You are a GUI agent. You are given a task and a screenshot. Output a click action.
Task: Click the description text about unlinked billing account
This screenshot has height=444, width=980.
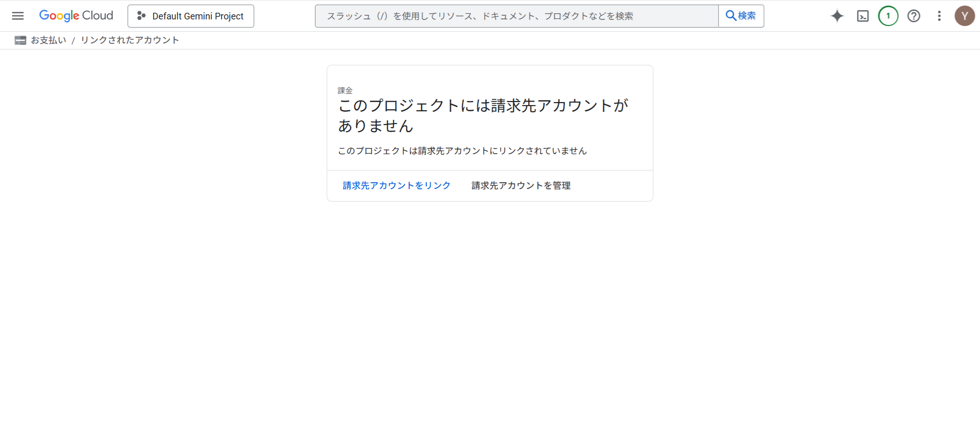[462, 151]
